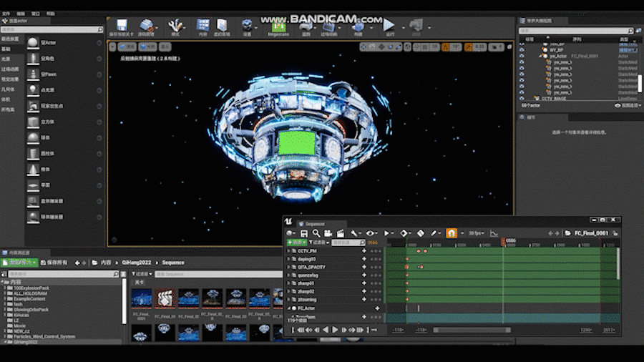Screen dimensions: 644x362
Task: Toggle the viewport Show button
Action: pos(165,47)
